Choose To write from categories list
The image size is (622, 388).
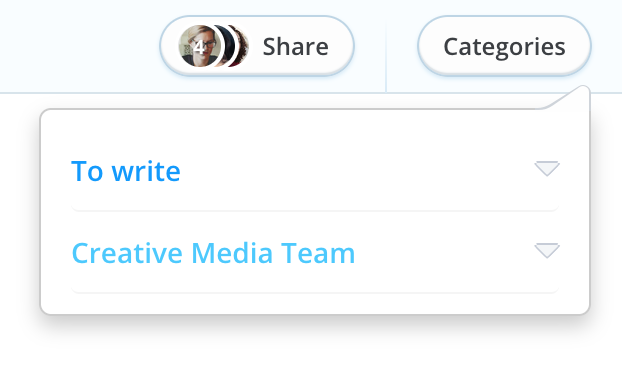point(126,171)
